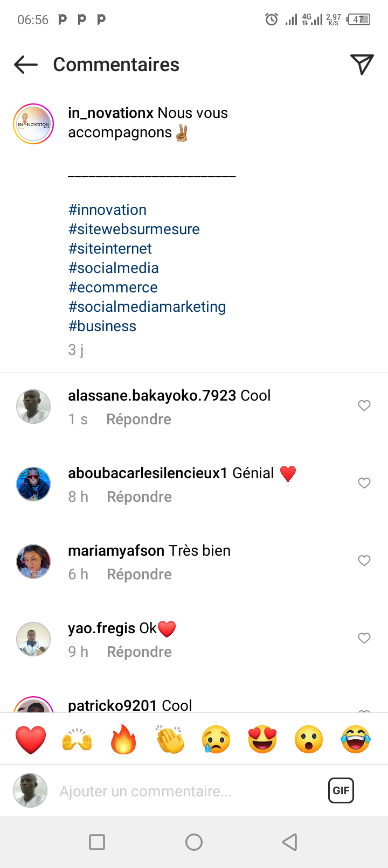Like alassane.bakayoko.7923's comment
This screenshot has height=868, width=388.
(364, 405)
